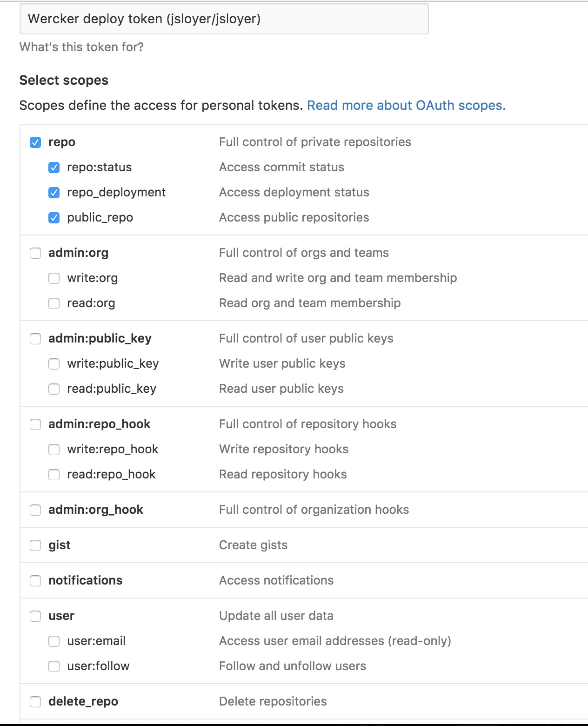The height and width of the screenshot is (726, 588).
Task: Uncheck the repo scope checkbox
Action: click(x=35, y=142)
